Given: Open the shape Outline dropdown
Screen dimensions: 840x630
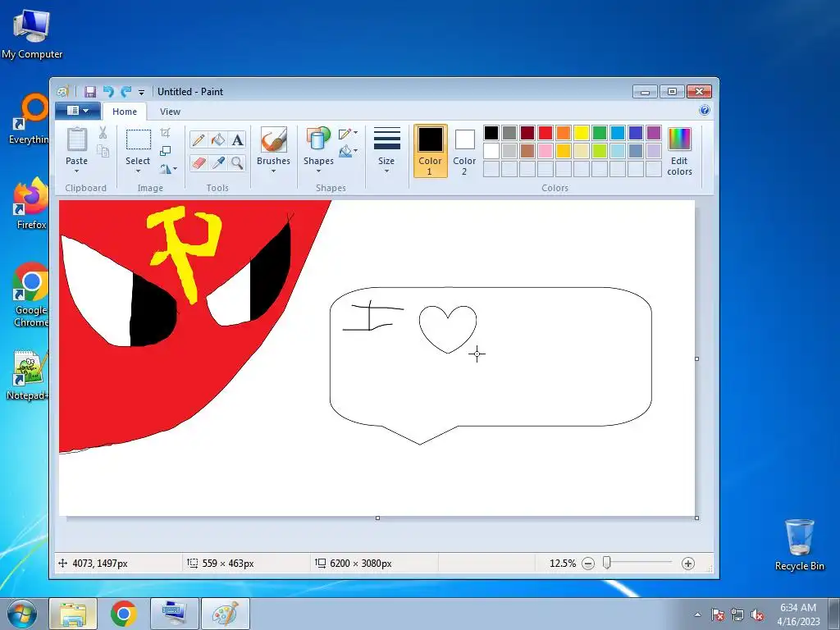Looking at the screenshot, I should click(x=348, y=133).
